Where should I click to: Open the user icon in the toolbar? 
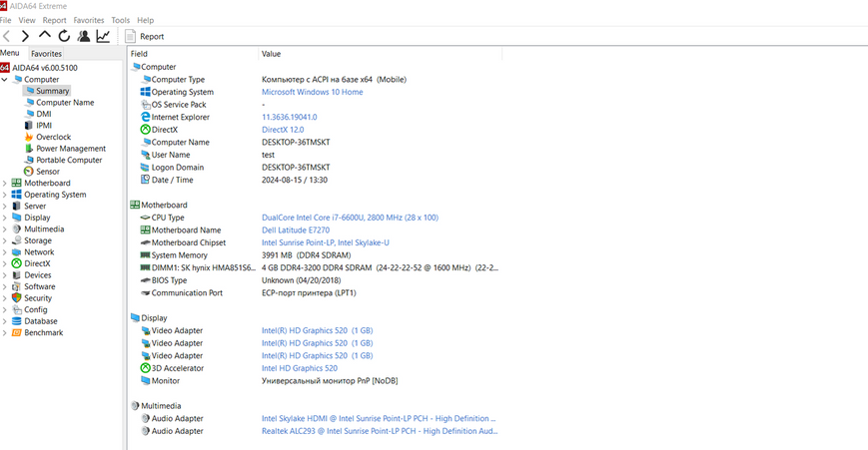point(84,37)
